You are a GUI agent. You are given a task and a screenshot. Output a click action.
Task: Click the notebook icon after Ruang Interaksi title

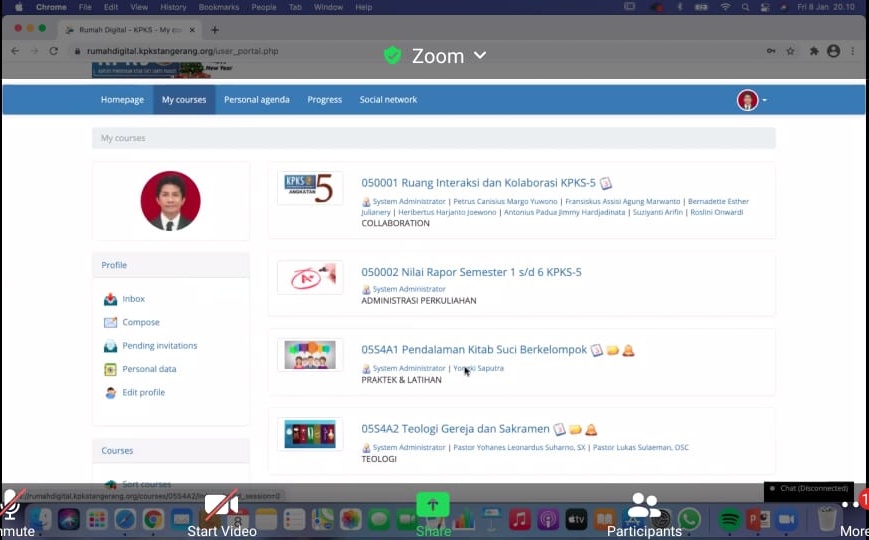(606, 183)
